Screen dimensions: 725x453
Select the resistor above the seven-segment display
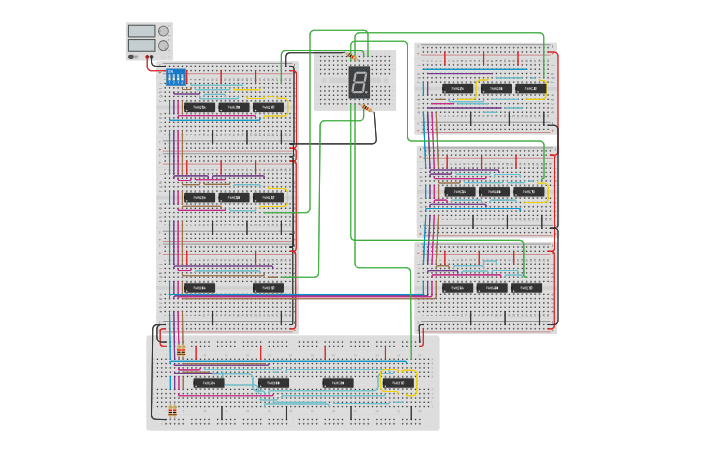pyautogui.click(x=351, y=56)
